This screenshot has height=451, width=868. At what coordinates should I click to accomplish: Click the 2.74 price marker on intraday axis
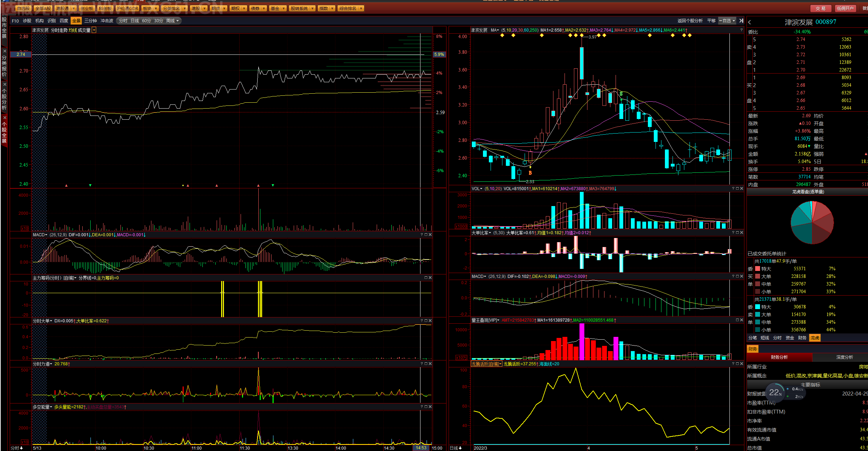[21, 54]
